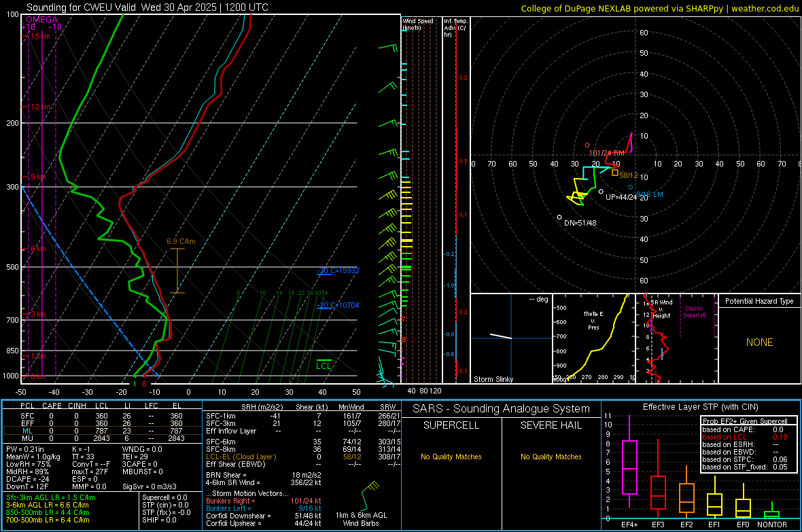Viewport: 802px width, 532px height.
Task: Click No Quality Matches under SEVERE HAIL
Action: 551,457
